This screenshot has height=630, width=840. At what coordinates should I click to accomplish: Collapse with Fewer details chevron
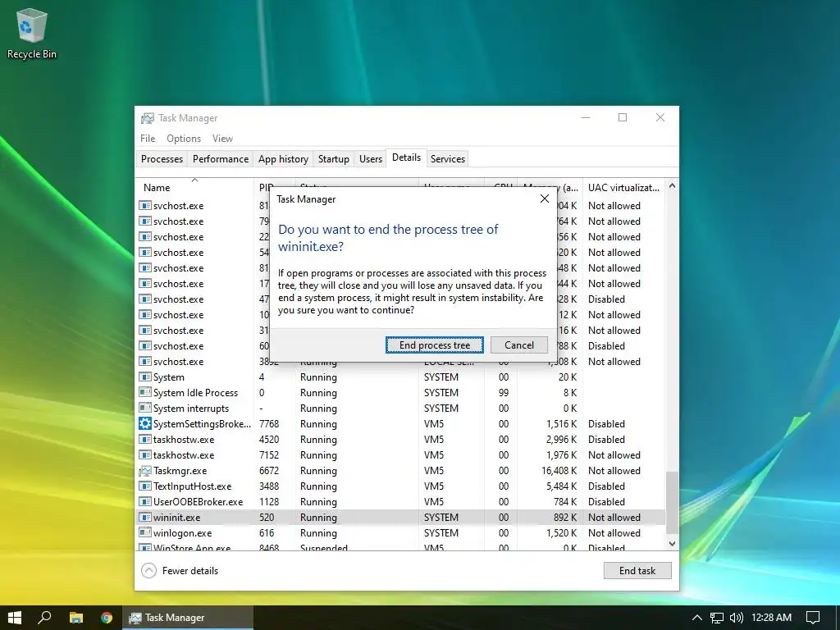[149, 571]
